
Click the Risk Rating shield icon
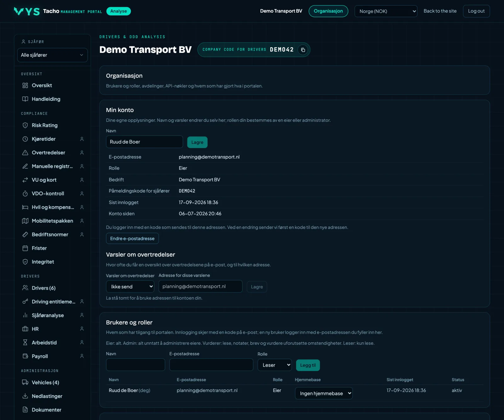(25, 125)
